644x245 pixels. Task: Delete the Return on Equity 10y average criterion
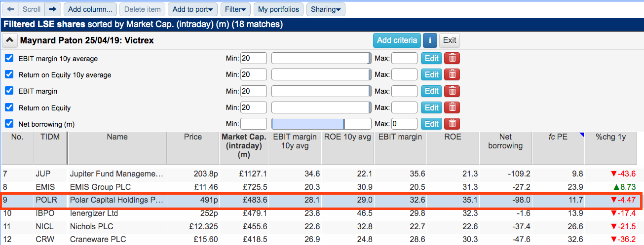click(452, 75)
